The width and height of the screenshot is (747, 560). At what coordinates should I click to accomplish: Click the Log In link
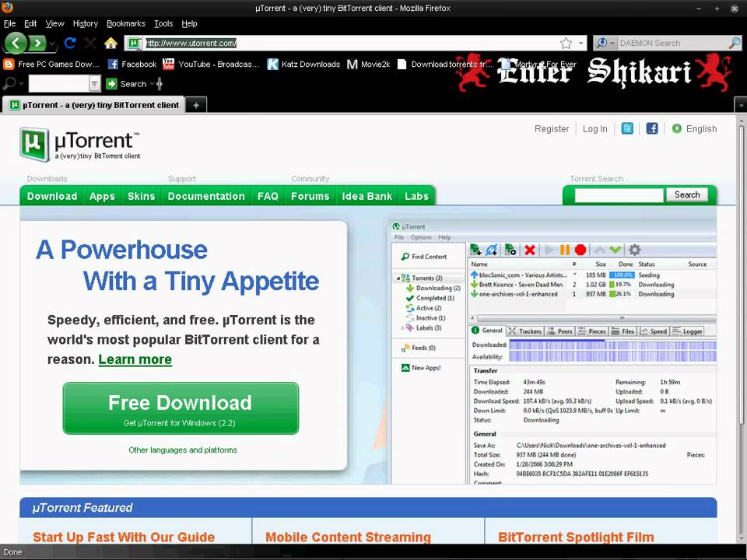(x=595, y=128)
